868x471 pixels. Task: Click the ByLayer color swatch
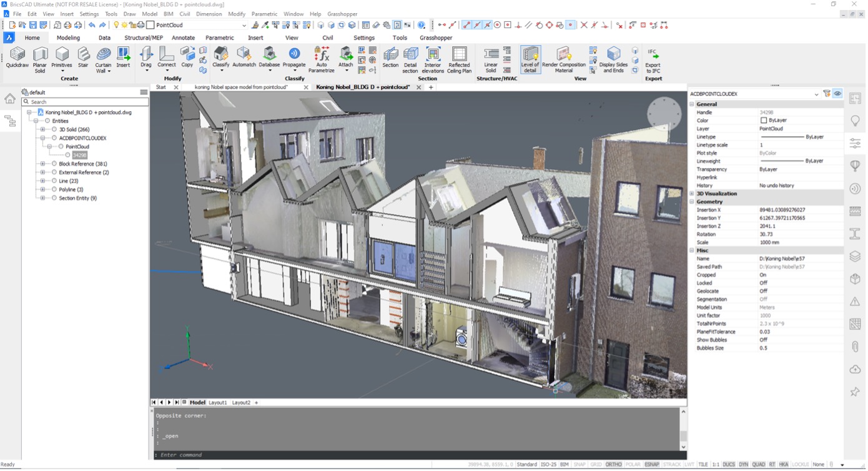pos(764,121)
